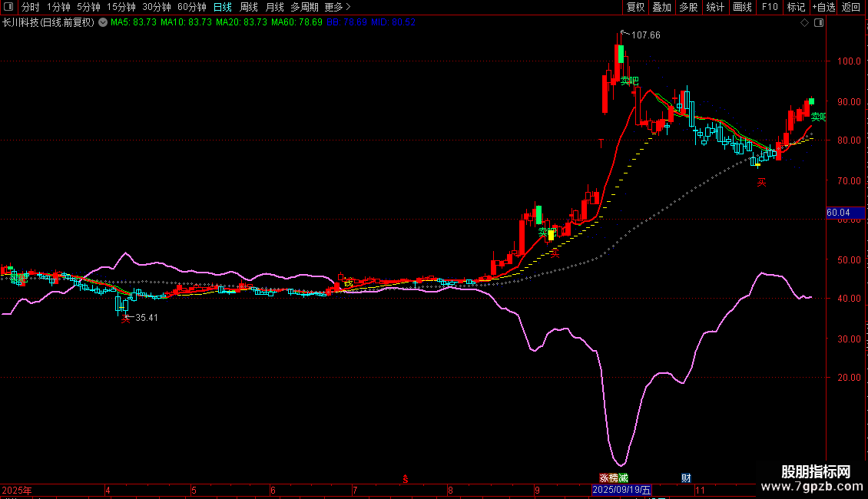This screenshot has width=868, height=499.
Task: Switch to 分时 intraday view
Action: tap(31, 7)
